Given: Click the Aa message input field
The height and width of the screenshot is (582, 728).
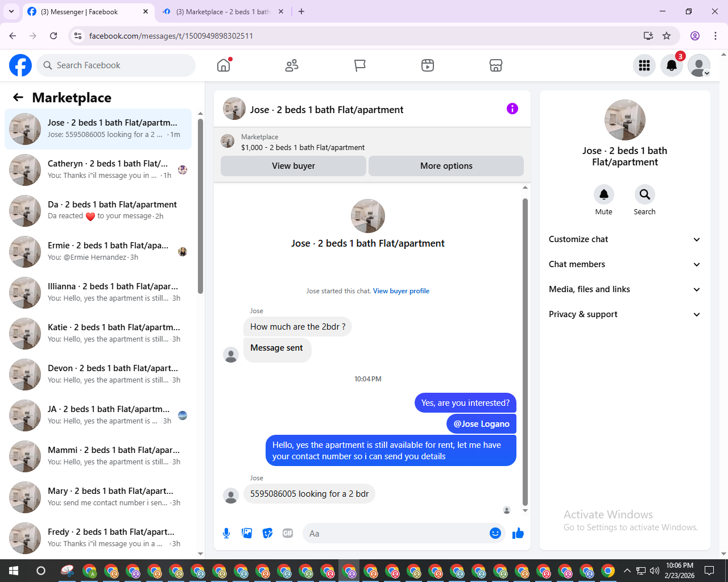Looking at the screenshot, I should 396,533.
